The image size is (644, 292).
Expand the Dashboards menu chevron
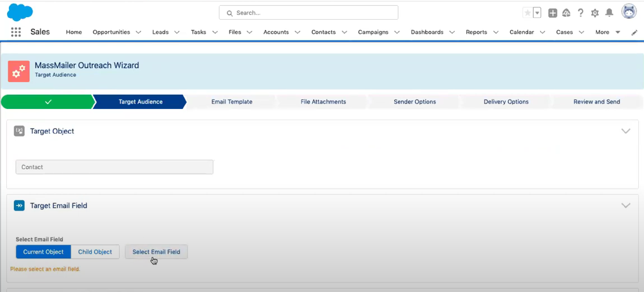tap(452, 32)
